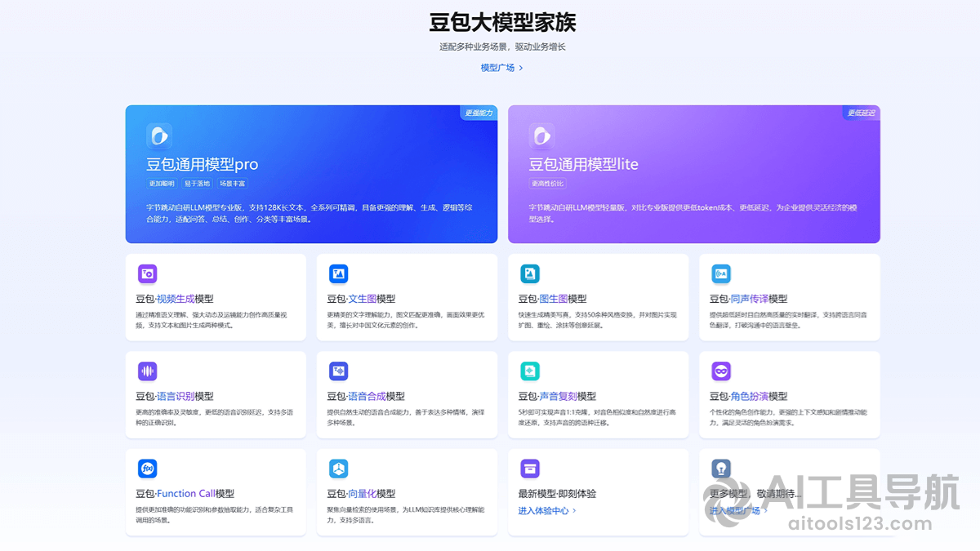Click the Function Call model icon
Screen dimensions: 980x551
click(x=147, y=469)
